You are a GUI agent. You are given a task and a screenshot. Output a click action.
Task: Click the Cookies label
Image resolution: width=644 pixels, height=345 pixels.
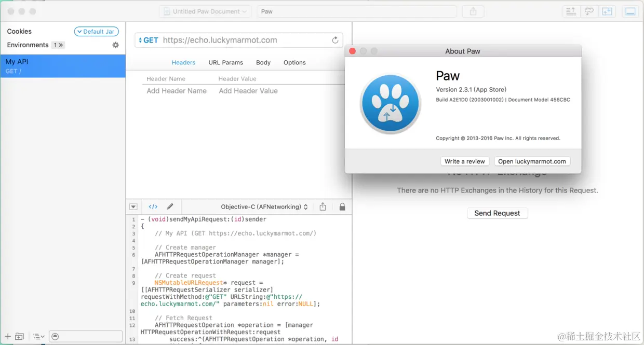coord(19,32)
